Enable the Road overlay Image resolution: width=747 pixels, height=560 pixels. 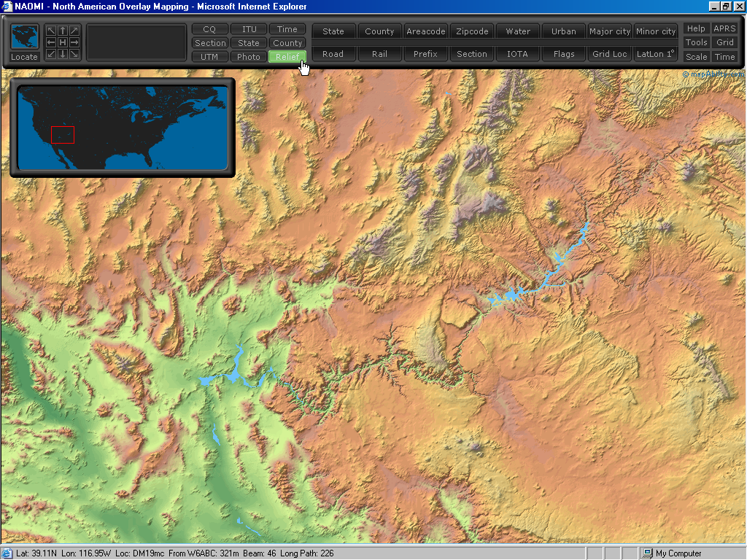pyautogui.click(x=333, y=54)
